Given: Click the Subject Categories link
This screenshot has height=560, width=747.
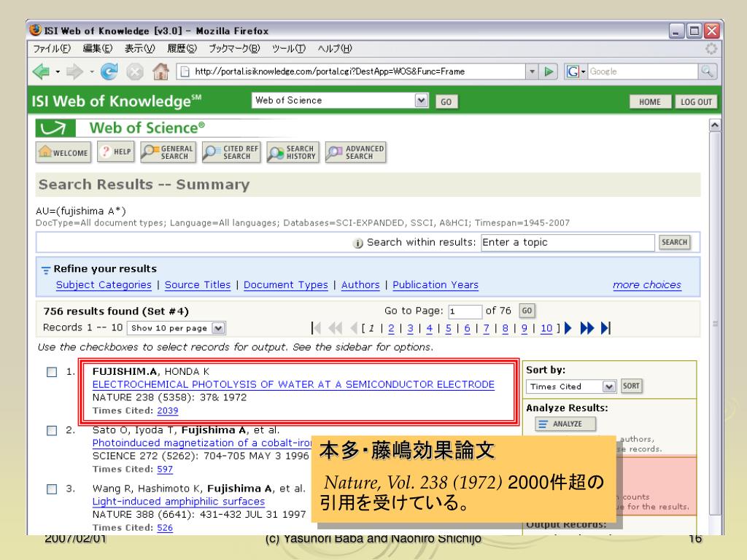Looking at the screenshot, I should [x=104, y=285].
